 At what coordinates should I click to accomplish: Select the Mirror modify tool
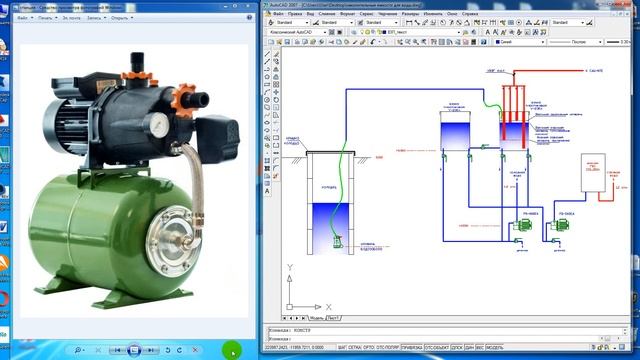click(276, 69)
